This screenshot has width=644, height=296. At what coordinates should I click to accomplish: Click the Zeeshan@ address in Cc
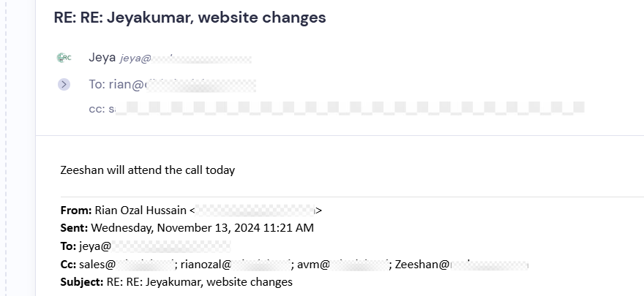click(x=462, y=265)
